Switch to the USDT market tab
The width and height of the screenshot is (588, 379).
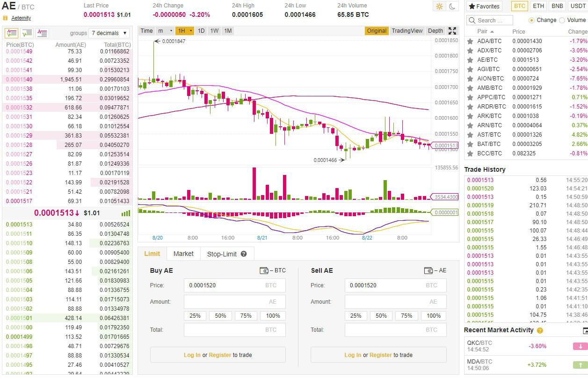pos(578,6)
